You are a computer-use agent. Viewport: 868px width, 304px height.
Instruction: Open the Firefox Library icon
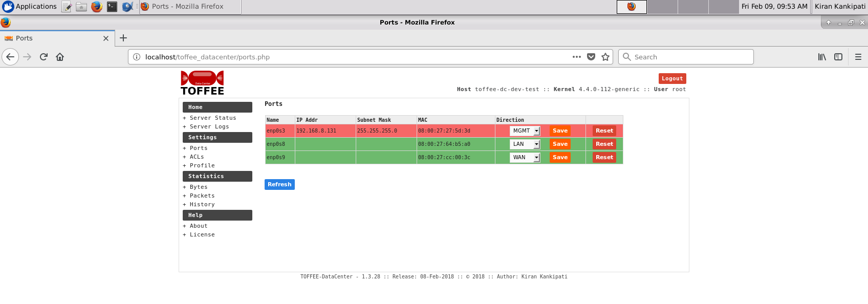pos(822,57)
